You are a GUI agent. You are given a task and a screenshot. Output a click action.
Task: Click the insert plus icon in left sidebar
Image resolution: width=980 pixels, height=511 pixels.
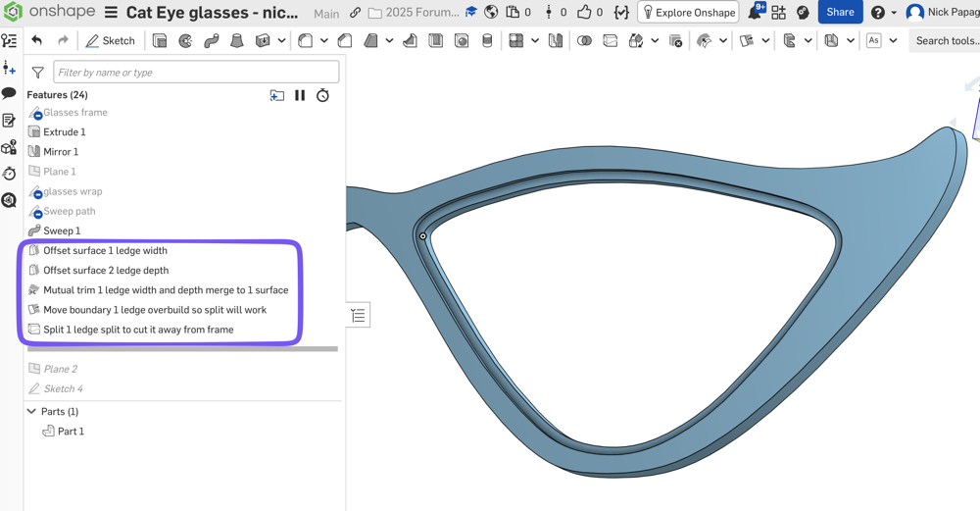[9, 68]
